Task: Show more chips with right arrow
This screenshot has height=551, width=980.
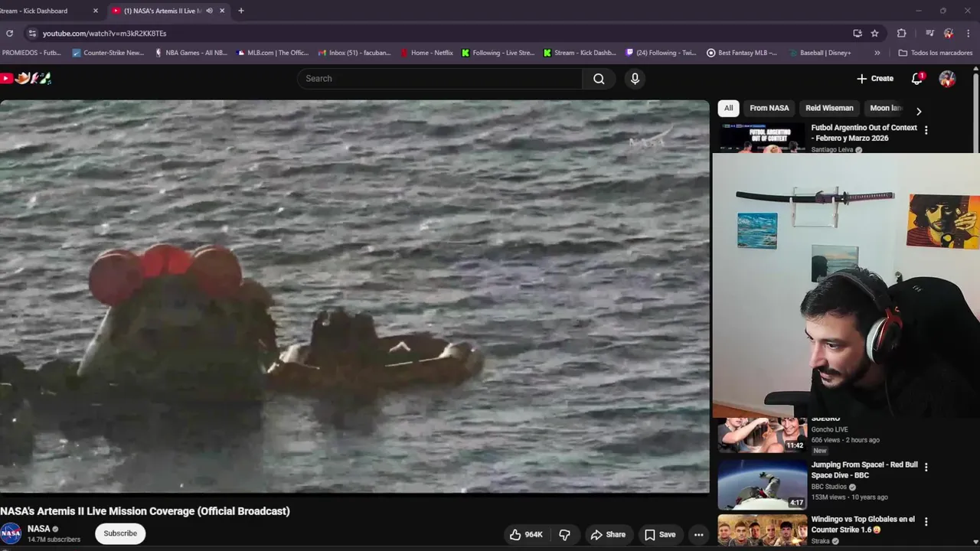Action: coord(919,111)
